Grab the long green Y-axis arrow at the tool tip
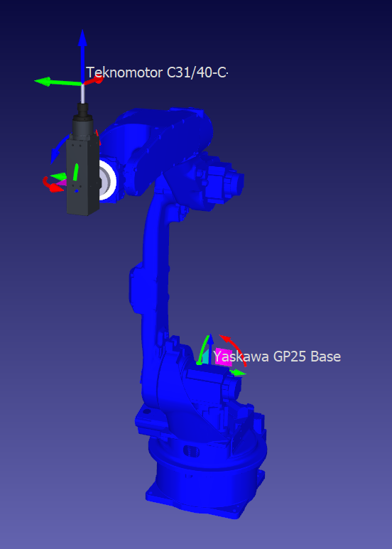Image resolution: width=392 pixels, height=549 pixels. click(x=58, y=82)
